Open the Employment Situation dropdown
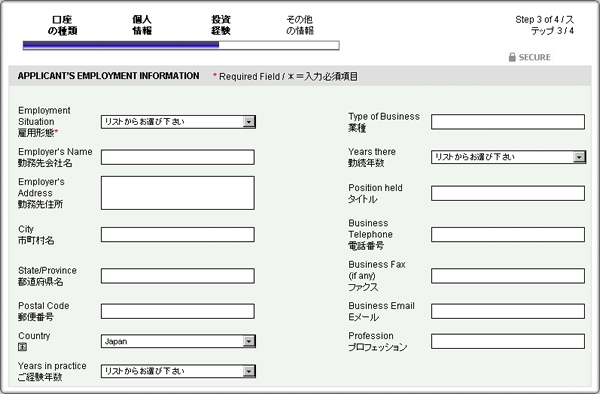 (x=178, y=122)
